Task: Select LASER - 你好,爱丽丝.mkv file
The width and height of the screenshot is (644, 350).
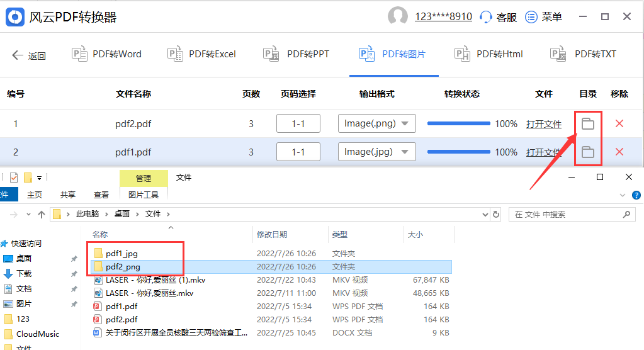Action: [271, 293]
